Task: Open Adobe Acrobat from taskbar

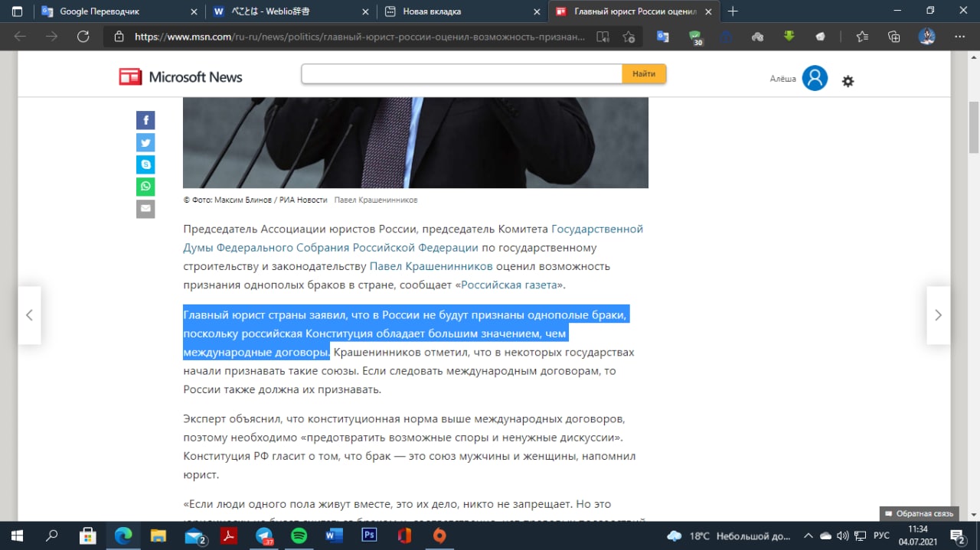Action: tap(228, 535)
